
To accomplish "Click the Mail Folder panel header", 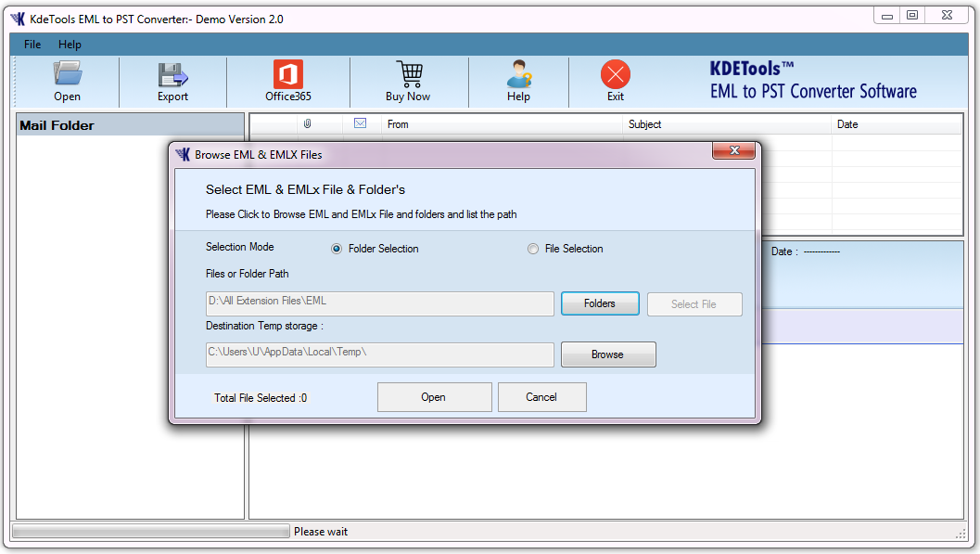I will 130,125.
